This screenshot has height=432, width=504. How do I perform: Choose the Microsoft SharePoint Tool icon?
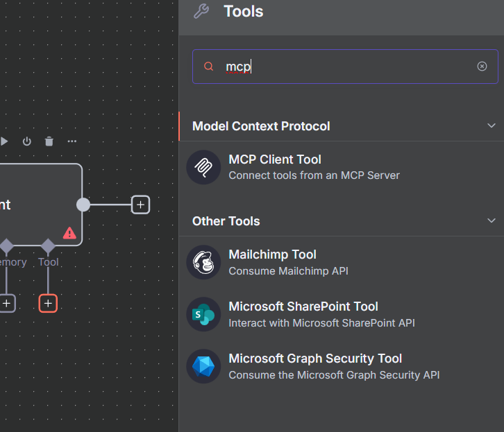[x=203, y=314]
